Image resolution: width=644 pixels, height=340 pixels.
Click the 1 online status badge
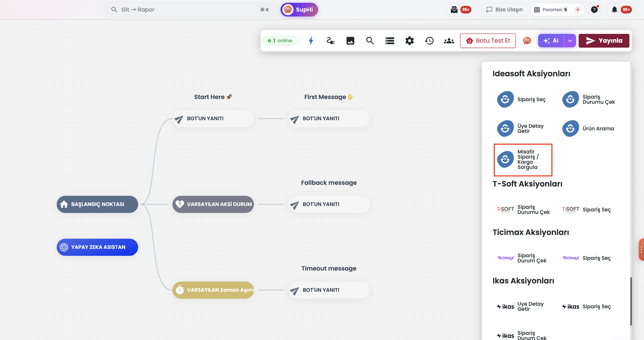[x=280, y=41]
